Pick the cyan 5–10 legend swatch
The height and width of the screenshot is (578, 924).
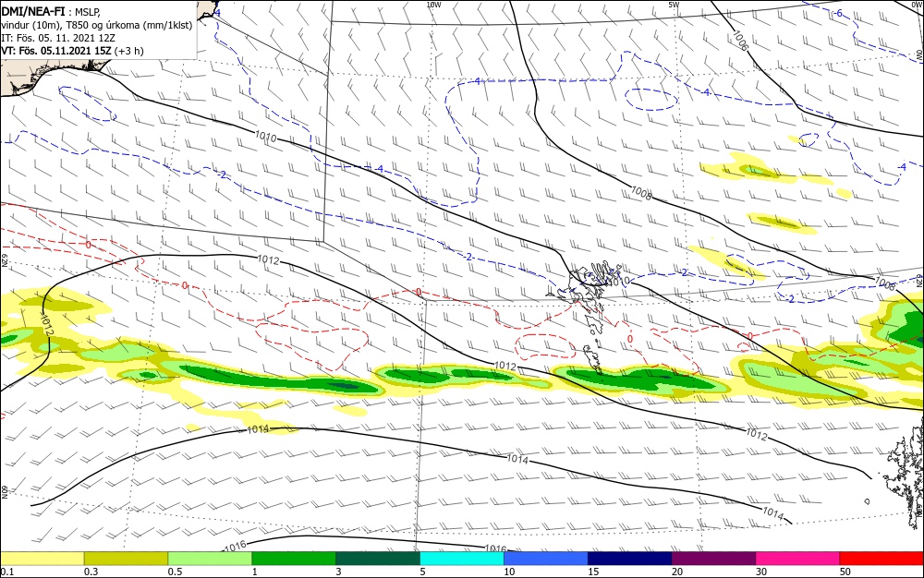point(462,559)
